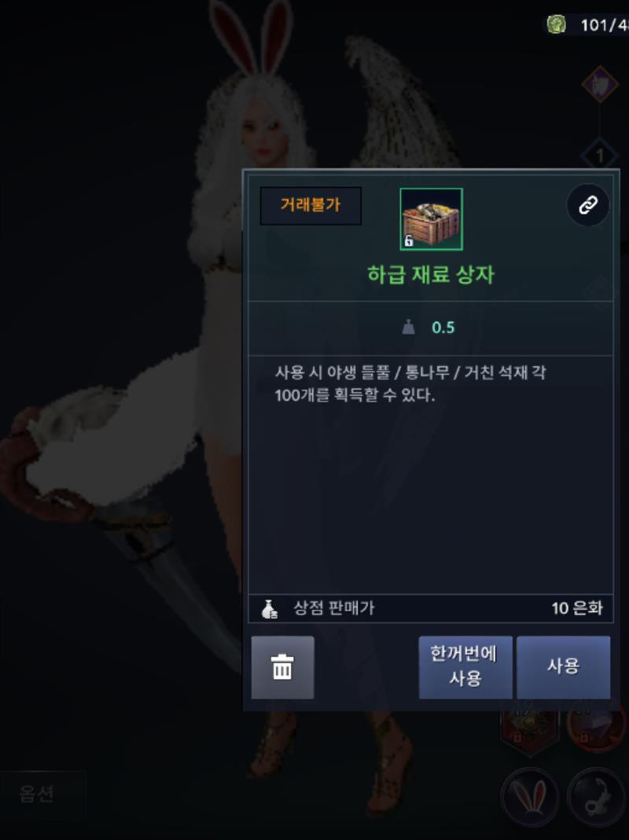Tap the 하급 재료 상자 item name
629x840 pixels.
pos(431,275)
